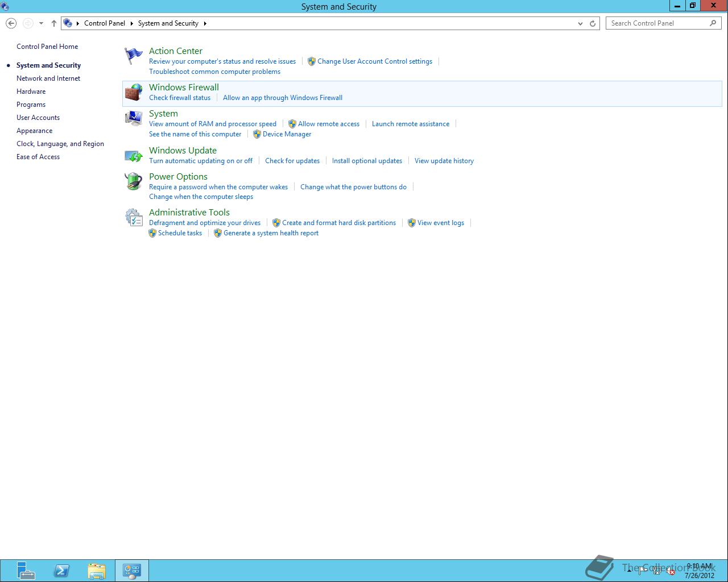Open the Power Options heading
Image resolution: width=728 pixels, height=582 pixels.
click(178, 177)
